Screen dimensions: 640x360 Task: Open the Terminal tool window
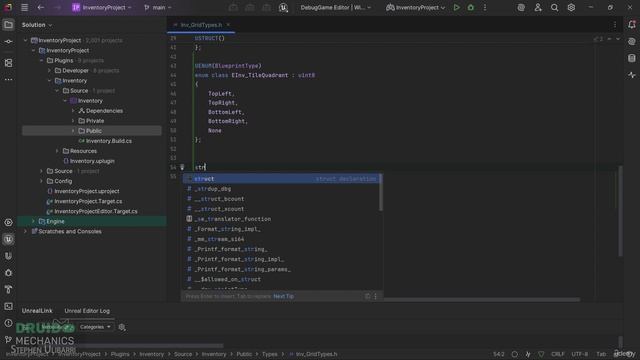coord(8,306)
